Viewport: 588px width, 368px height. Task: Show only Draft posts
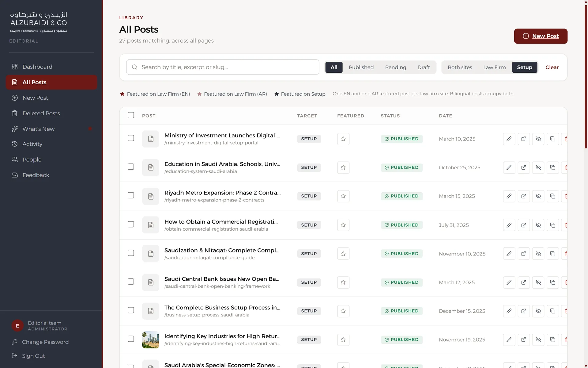tap(424, 67)
